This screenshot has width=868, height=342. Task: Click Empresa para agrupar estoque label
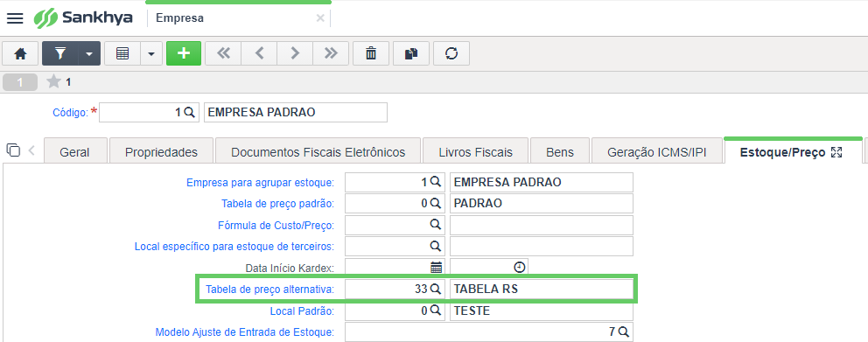260,183
